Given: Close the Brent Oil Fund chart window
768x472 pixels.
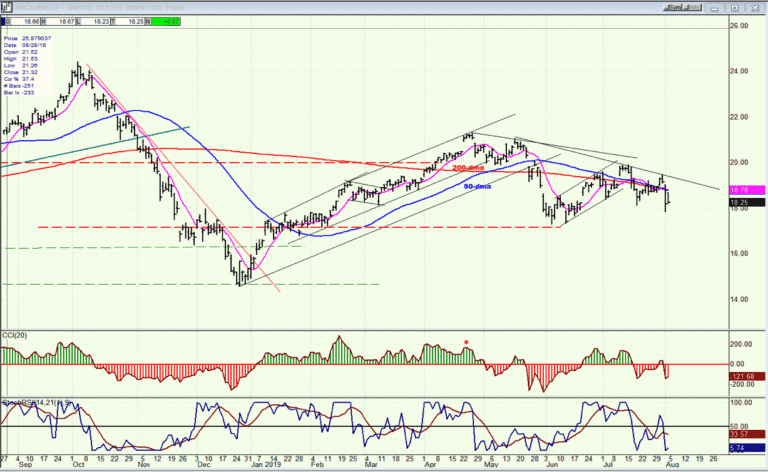Looking at the screenshot, I should click(753, 8).
